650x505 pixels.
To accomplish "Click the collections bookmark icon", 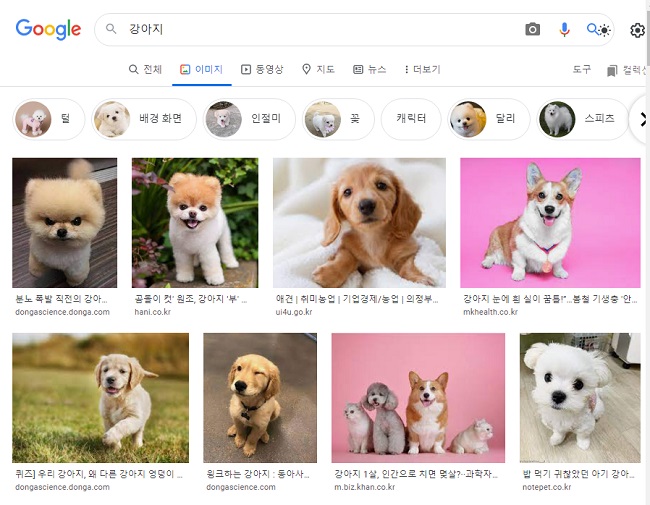I will point(612,71).
